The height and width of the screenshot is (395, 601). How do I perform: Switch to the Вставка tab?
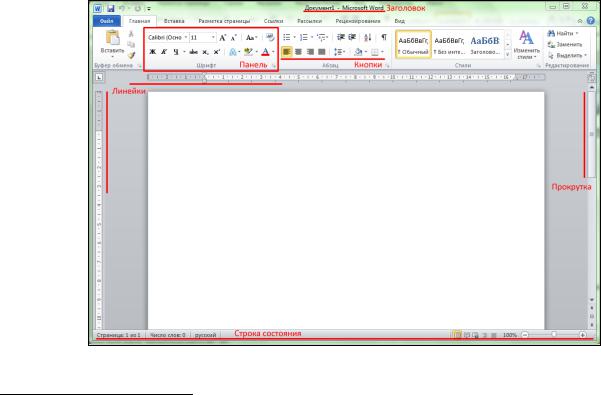click(174, 21)
